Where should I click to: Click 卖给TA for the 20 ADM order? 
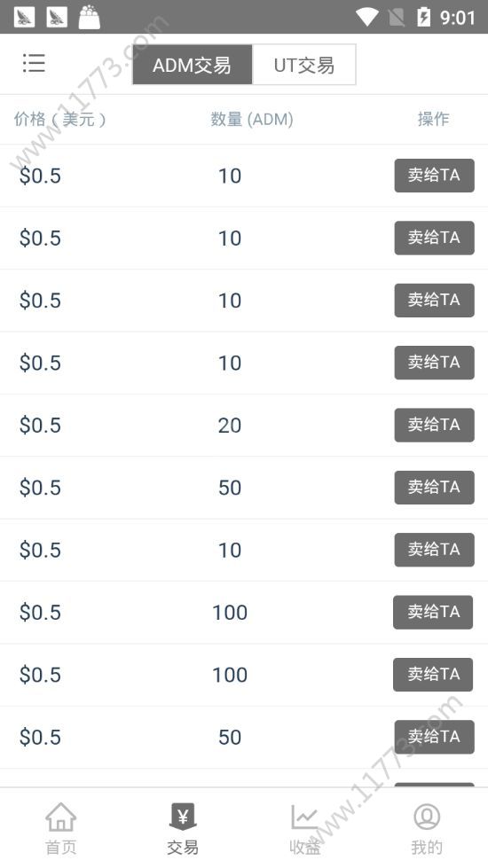(434, 426)
